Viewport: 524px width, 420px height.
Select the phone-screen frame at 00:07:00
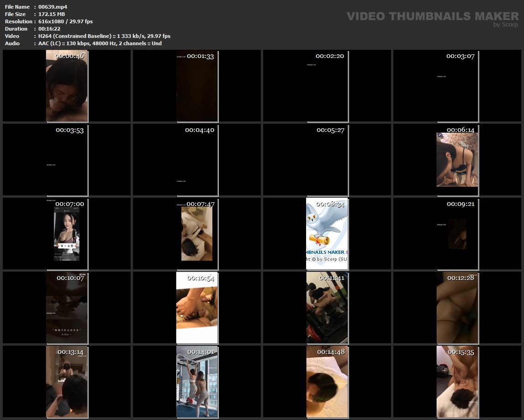pos(67,234)
